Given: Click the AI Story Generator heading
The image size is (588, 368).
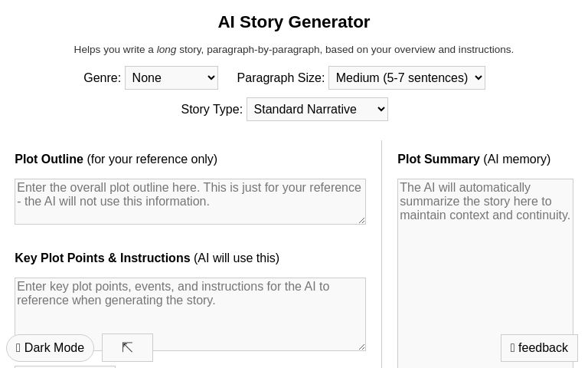Looking at the screenshot, I should tap(294, 22).
